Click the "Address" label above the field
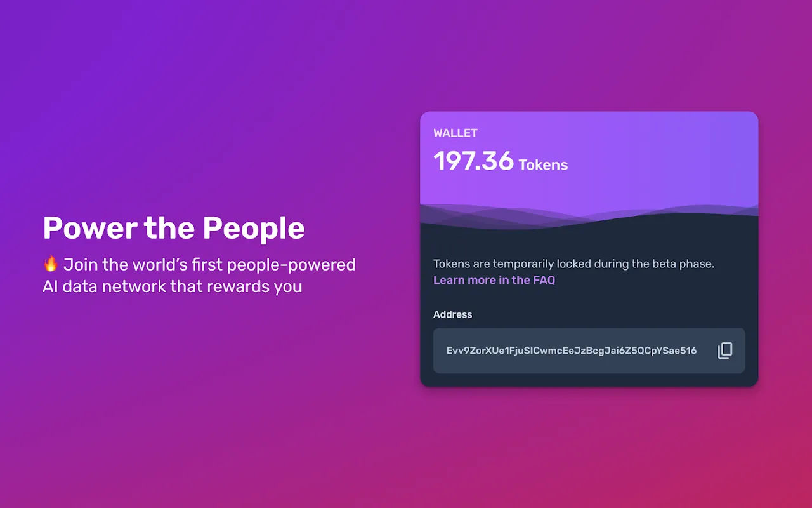This screenshot has height=508, width=812. coord(452,314)
